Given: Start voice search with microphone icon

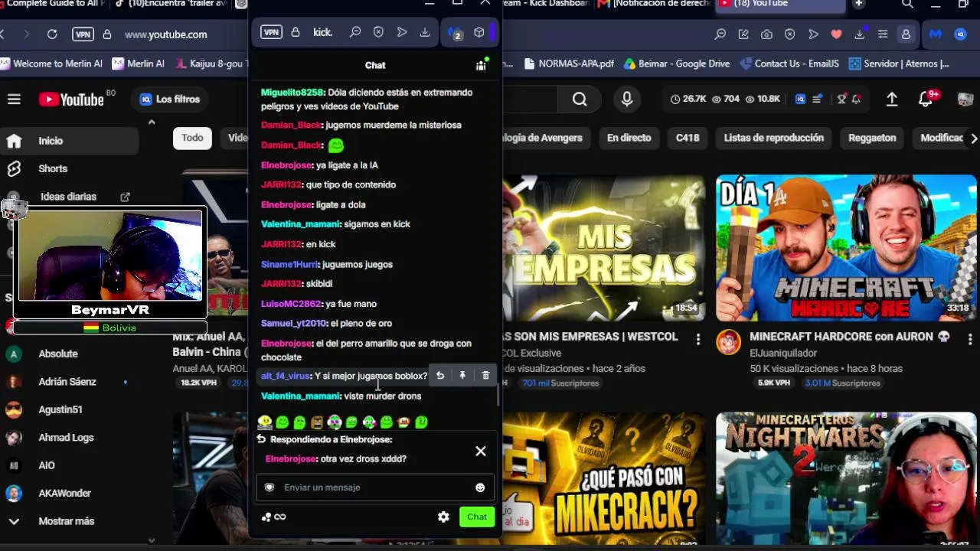Looking at the screenshot, I should tap(627, 99).
